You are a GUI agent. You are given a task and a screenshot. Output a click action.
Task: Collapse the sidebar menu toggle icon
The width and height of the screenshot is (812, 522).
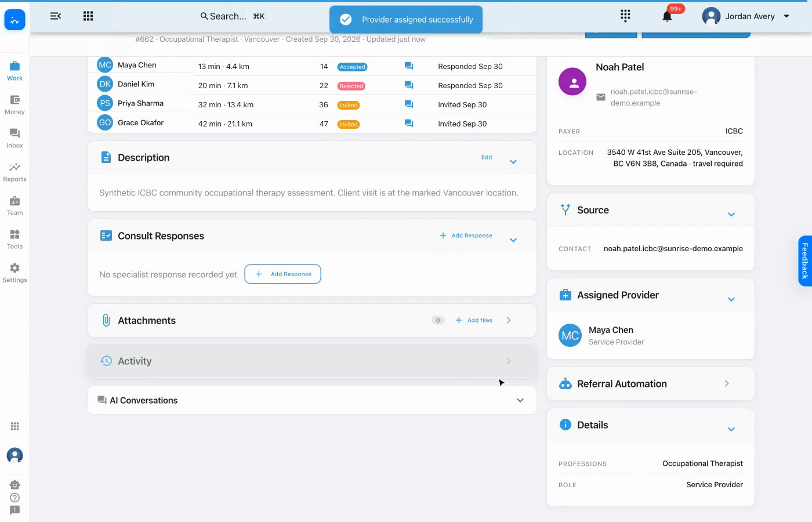[56, 16]
